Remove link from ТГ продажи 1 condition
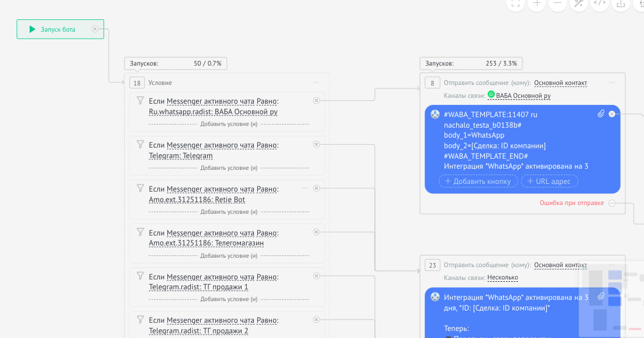Image resolution: width=644 pixels, height=338 pixels. (316, 276)
